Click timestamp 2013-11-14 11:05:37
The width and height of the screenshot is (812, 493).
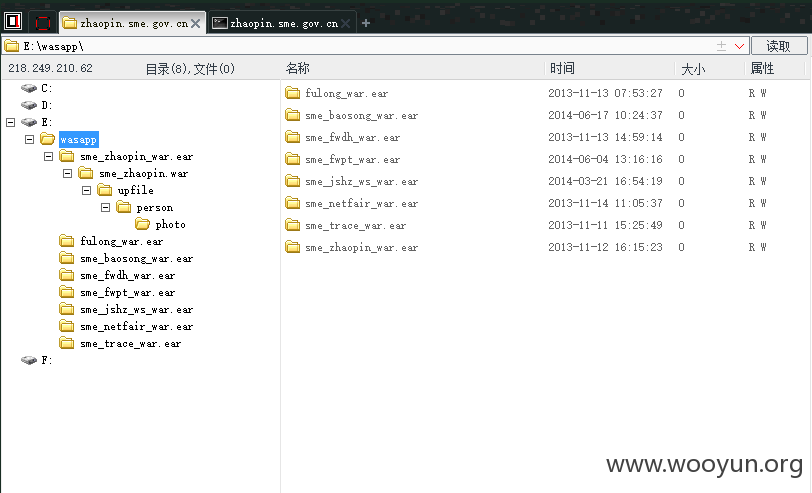(605, 203)
